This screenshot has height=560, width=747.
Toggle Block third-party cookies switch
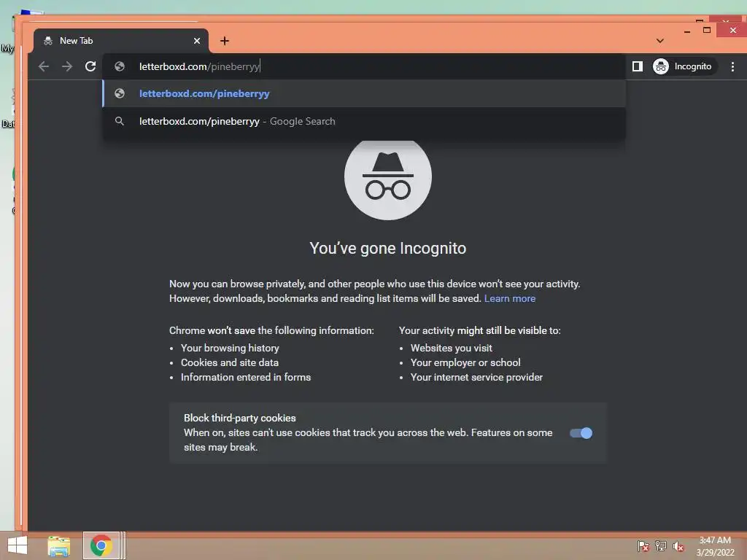(581, 433)
